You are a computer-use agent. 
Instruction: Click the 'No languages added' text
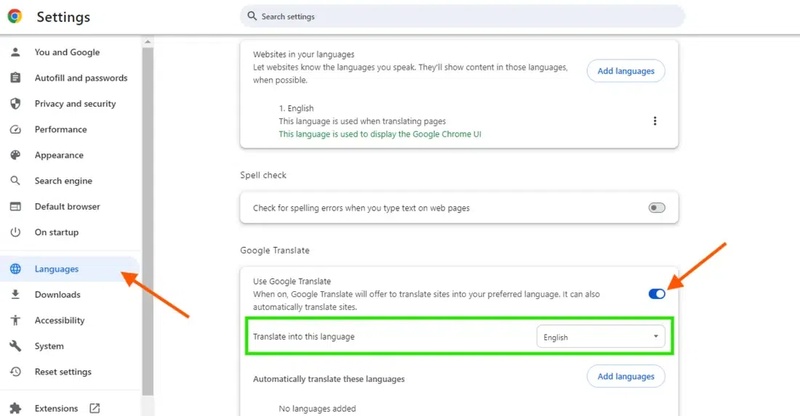point(317,408)
